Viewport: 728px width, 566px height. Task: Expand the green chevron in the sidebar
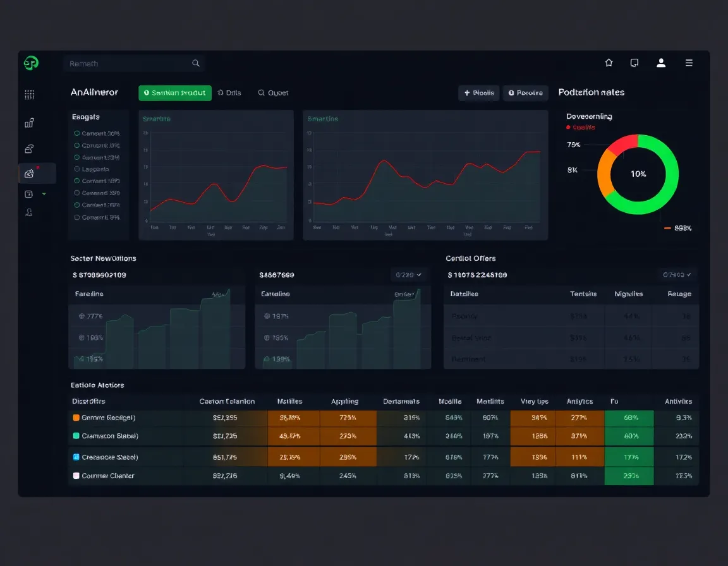point(44,194)
